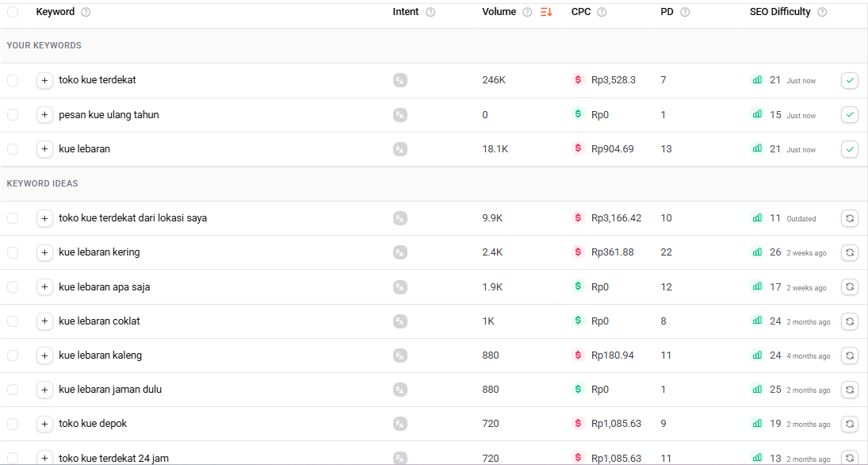Click intent translate icon for toko kue terdekat
This screenshot has height=465, width=868.
click(400, 80)
